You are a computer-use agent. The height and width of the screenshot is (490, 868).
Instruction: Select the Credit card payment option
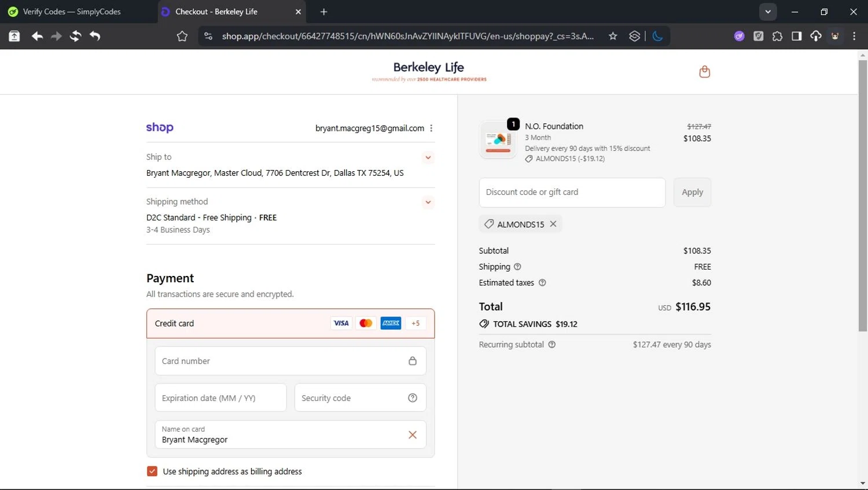click(290, 323)
